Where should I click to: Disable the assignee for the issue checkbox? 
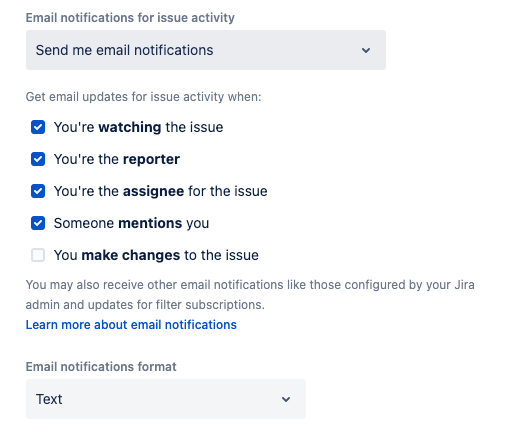[38, 191]
